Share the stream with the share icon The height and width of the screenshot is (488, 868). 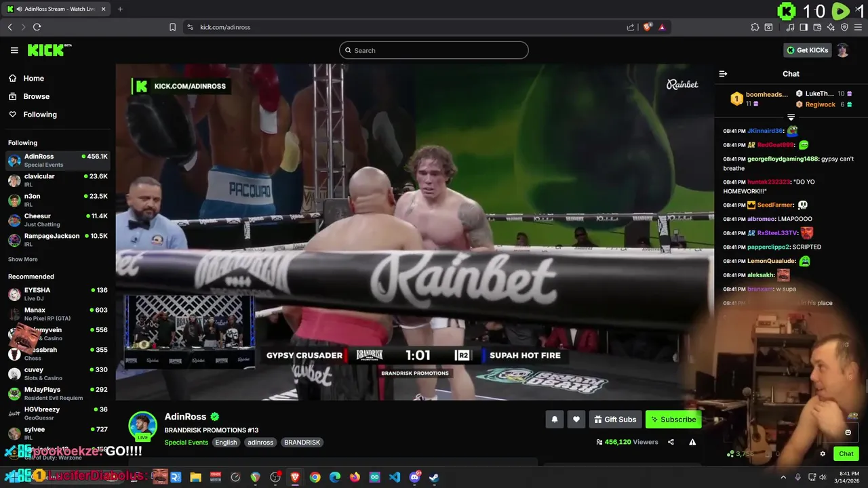click(671, 442)
